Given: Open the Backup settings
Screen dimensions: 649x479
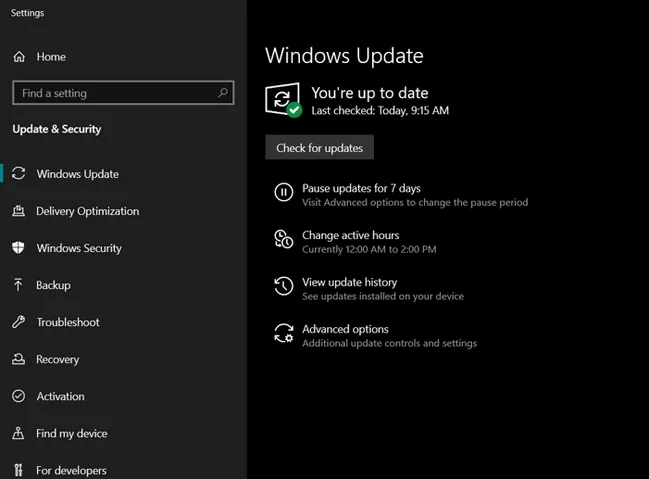Looking at the screenshot, I should [53, 285].
